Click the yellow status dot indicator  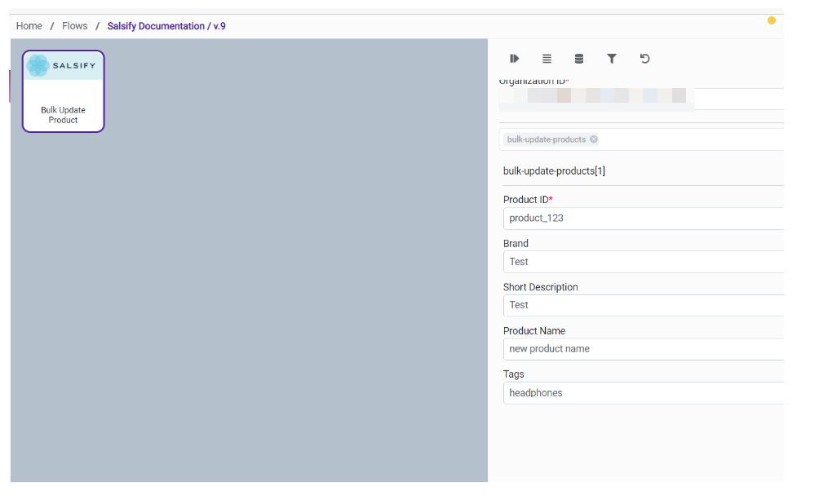[x=772, y=20]
